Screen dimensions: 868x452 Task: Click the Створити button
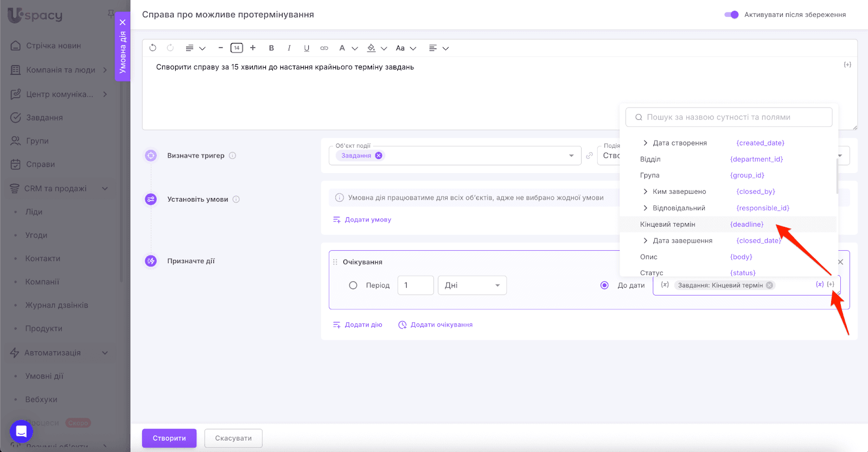(x=169, y=438)
